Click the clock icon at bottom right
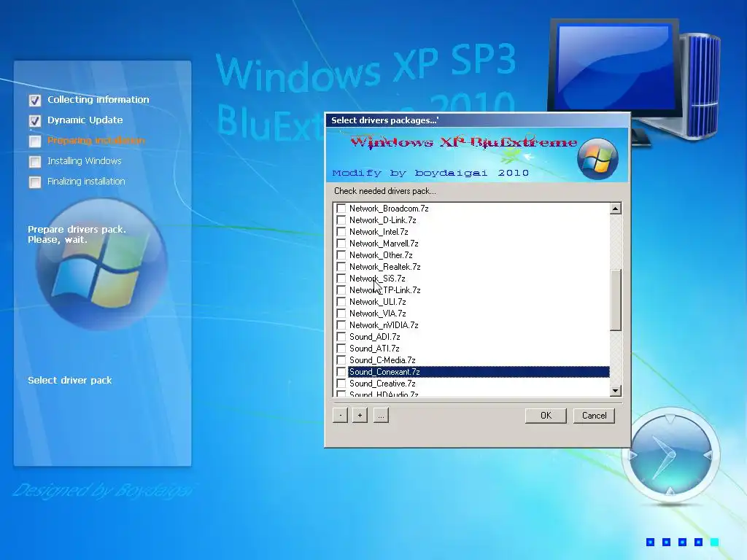Image resolution: width=747 pixels, height=560 pixels. [671, 455]
